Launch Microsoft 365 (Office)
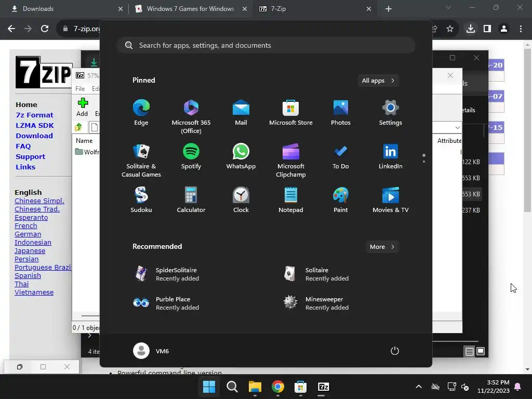 click(x=191, y=116)
